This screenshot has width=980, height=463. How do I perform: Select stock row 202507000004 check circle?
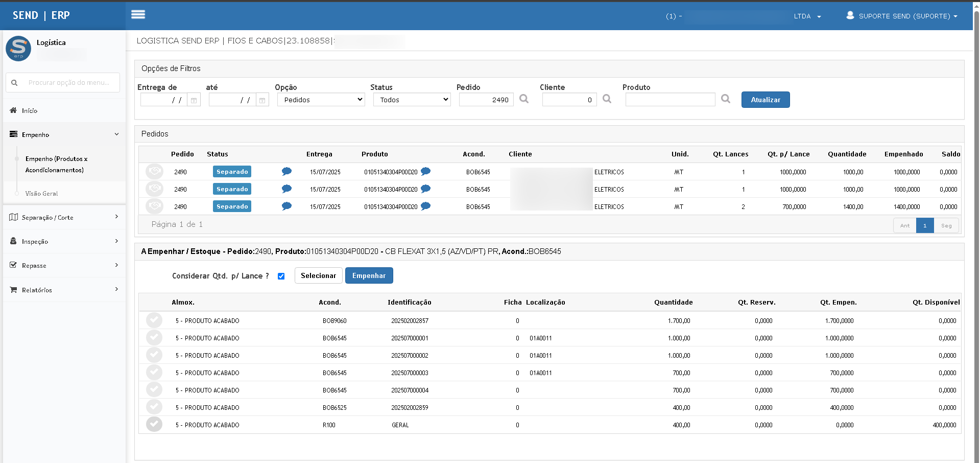[154, 390]
